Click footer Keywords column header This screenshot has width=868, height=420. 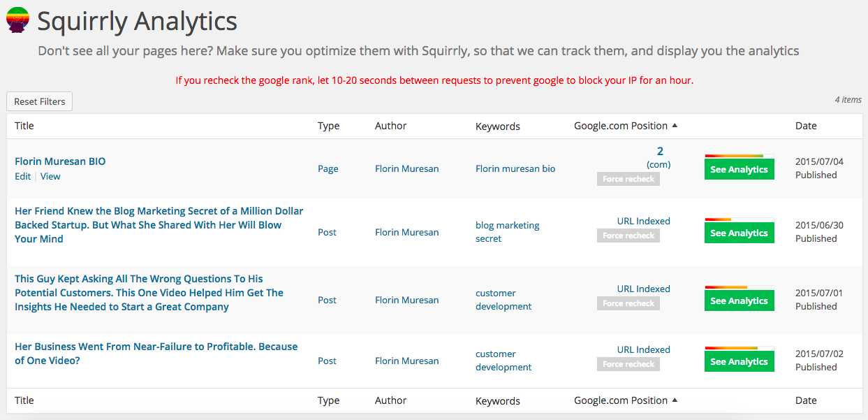coord(498,401)
